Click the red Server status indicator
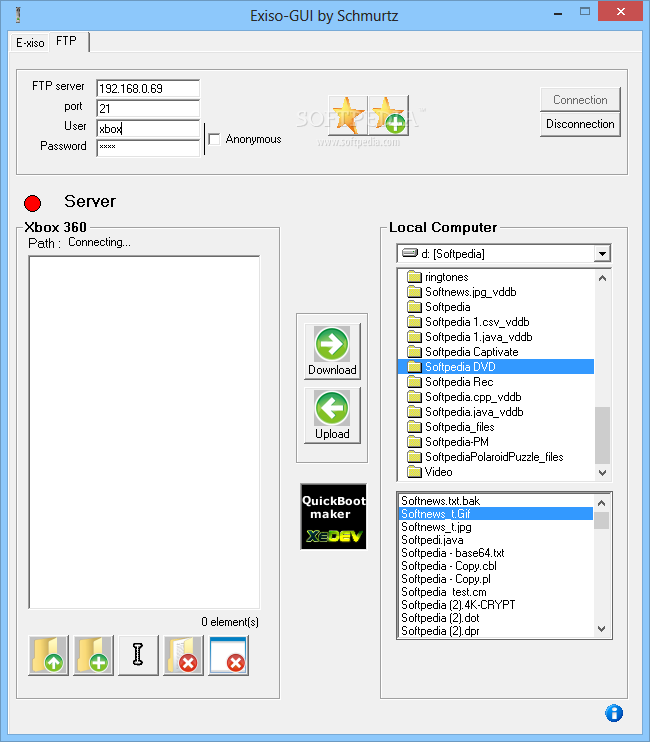The width and height of the screenshot is (650, 742). coord(33,203)
